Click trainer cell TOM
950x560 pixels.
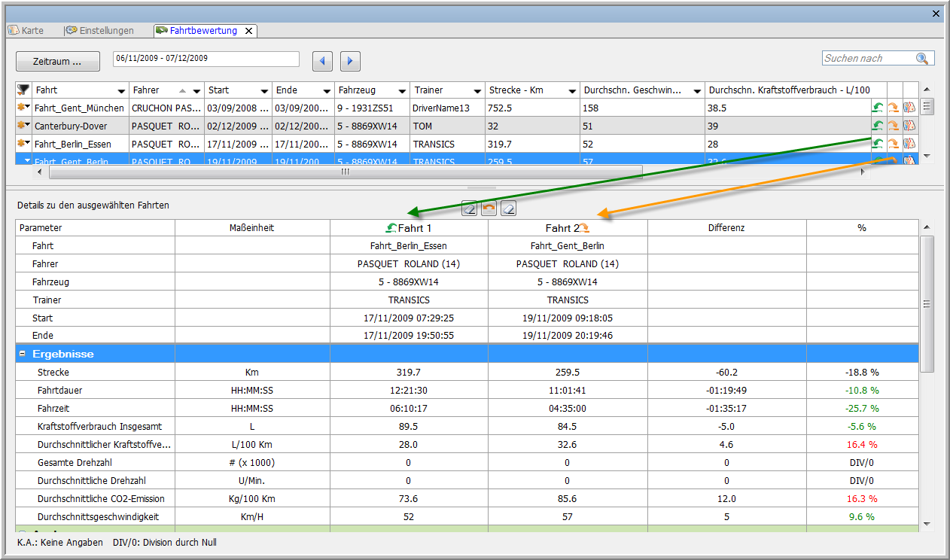coord(422,126)
